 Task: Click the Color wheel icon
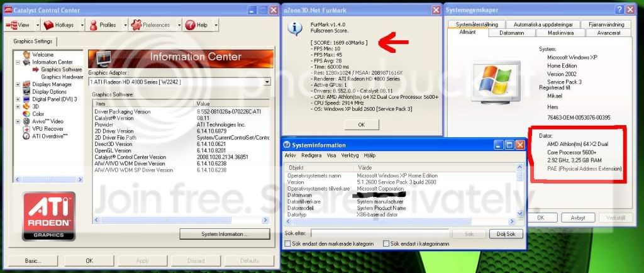point(26,114)
